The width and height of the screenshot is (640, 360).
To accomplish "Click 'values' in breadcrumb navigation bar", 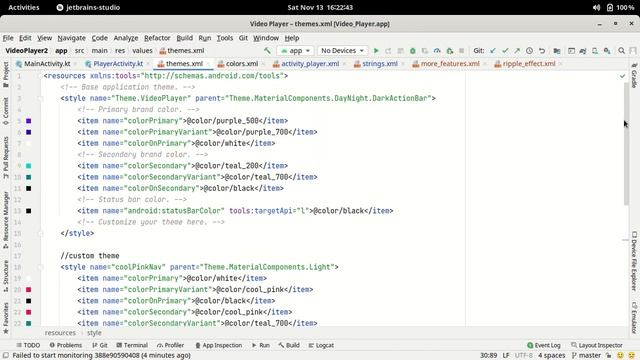I will [142, 51].
